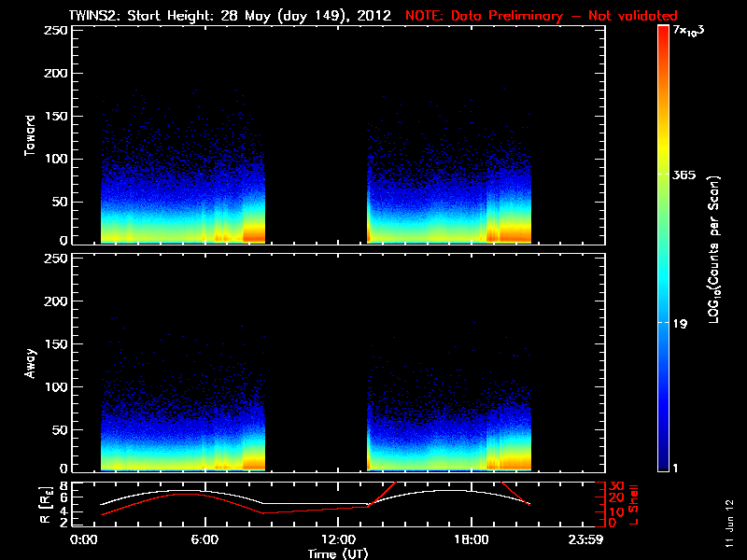The height and width of the screenshot is (560, 747).
Task: Click the TWINS2 Start Height plot title
Action: [232, 16]
